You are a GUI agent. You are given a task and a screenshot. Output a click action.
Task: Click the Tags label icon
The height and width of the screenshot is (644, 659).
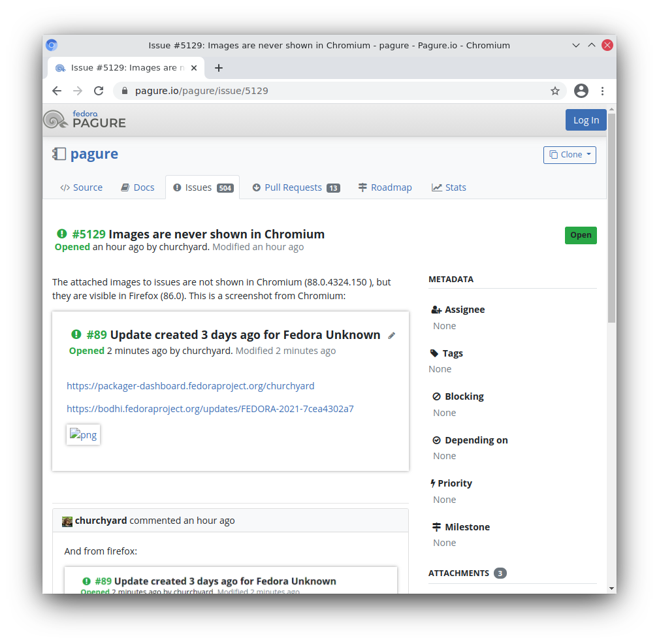[434, 353]
